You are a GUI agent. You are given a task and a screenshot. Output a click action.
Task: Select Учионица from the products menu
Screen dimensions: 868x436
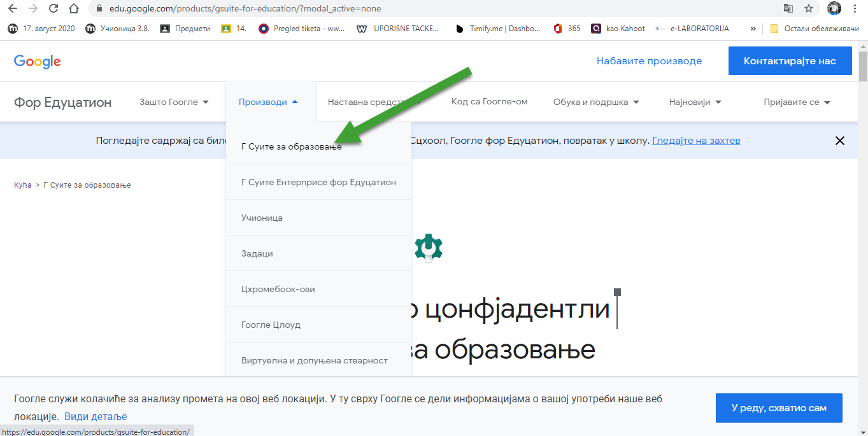tap(262, 218)
